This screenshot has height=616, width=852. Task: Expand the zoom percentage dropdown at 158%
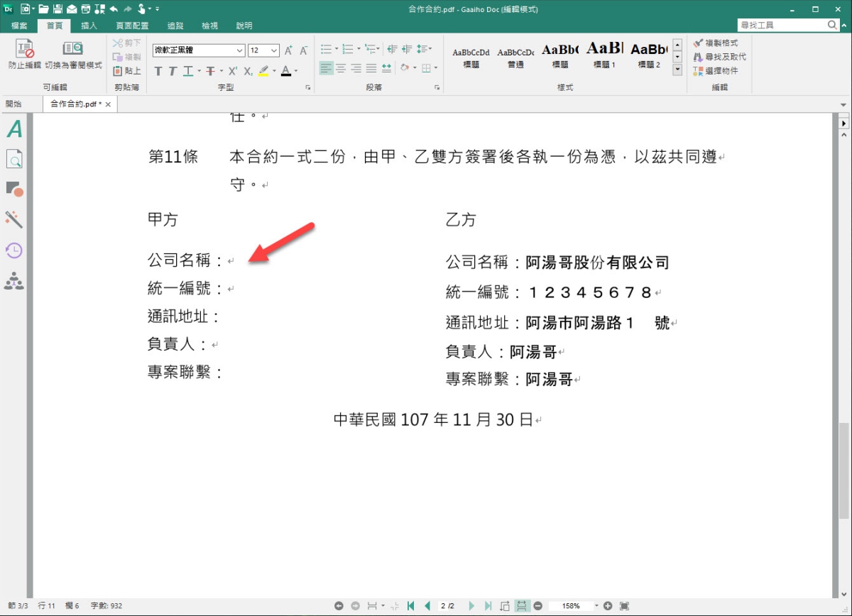click(x=596, y=606)
